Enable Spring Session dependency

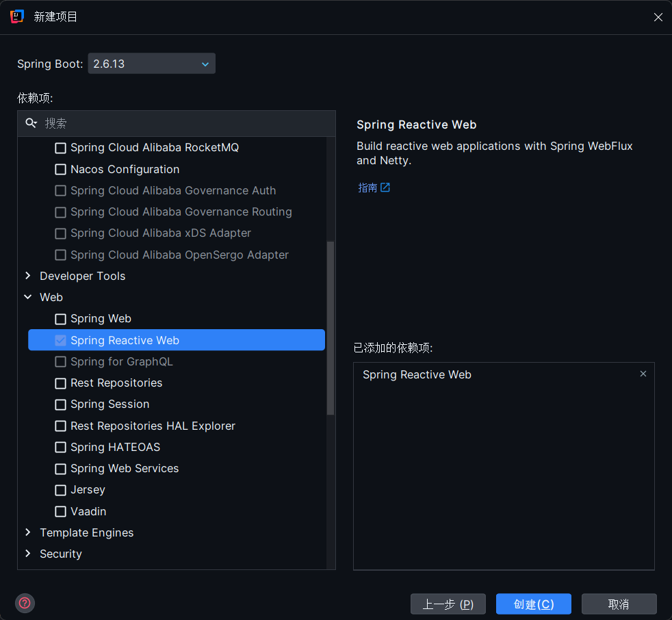point(60,404)
